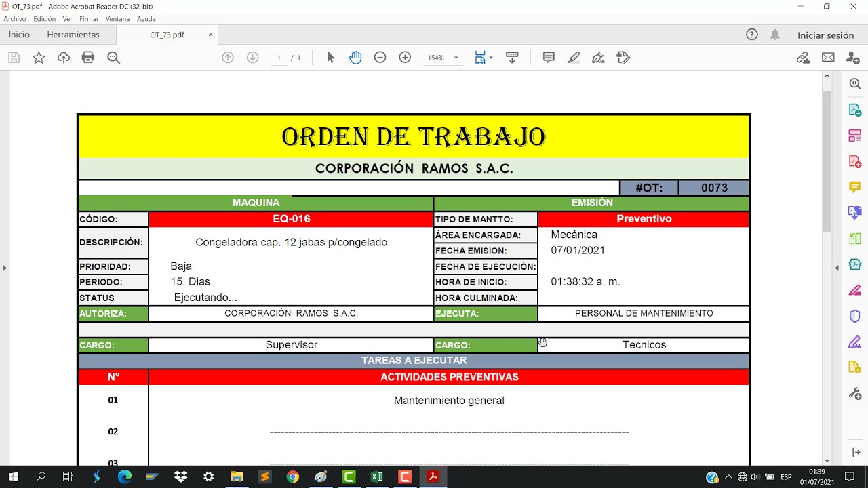The width and height of the screenshot is (868, 488).
Task: Open Fill and Sign tool in sidebar
Action: point(854,342)
